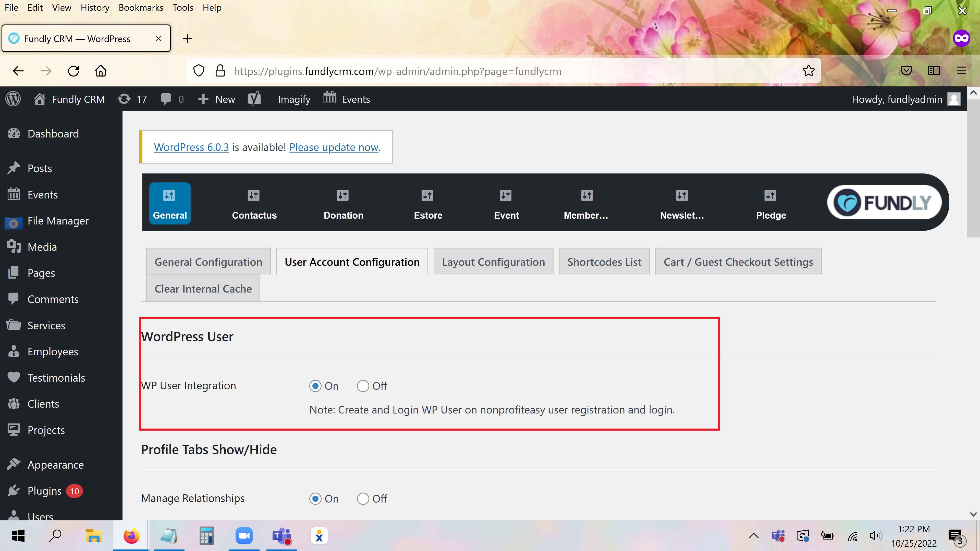Reload the current page
This screenshot has height=551, width=980.
click(x=73, y=71)
